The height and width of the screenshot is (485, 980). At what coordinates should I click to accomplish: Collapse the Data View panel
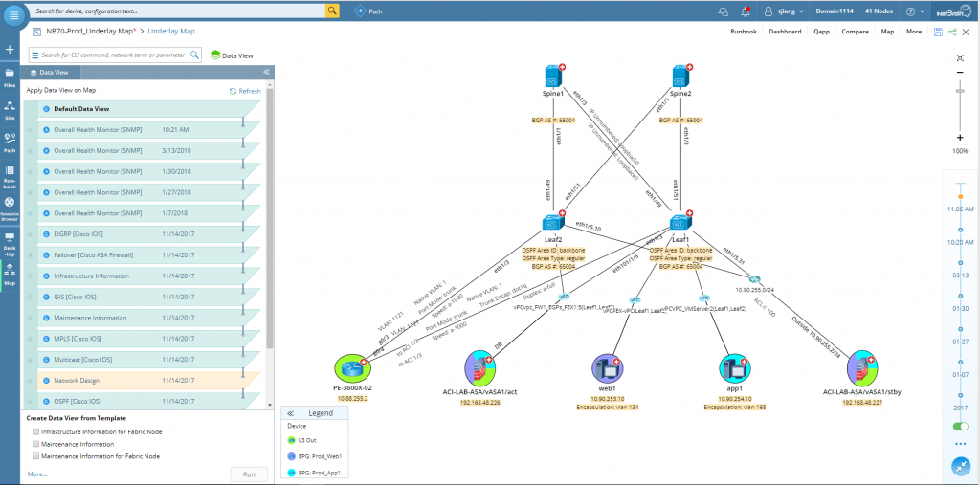[x=266, y=72]
